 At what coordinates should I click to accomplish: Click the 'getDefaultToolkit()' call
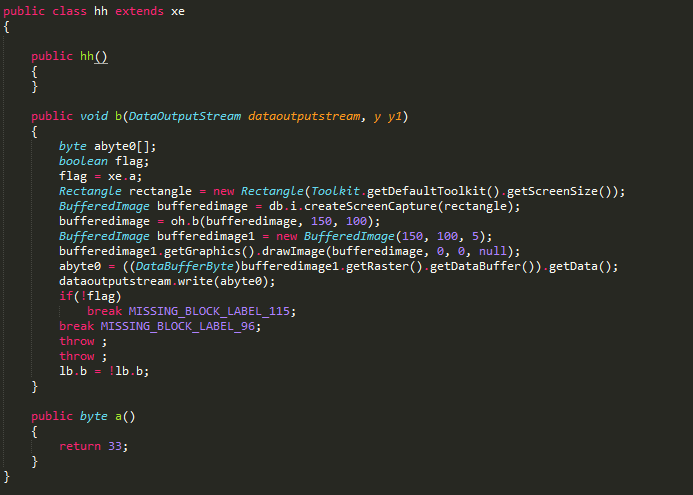[433, 191]
